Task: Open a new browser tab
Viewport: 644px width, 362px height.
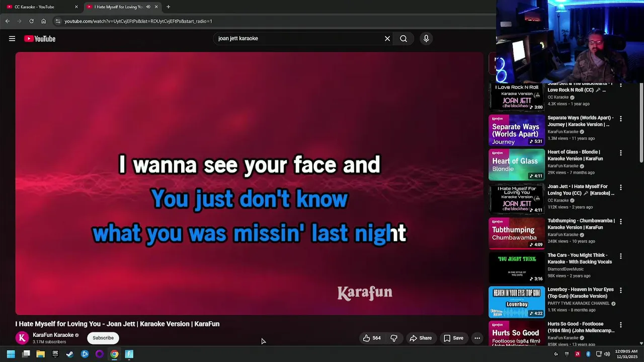Action: pyautogui.click(x=168, y=7)
